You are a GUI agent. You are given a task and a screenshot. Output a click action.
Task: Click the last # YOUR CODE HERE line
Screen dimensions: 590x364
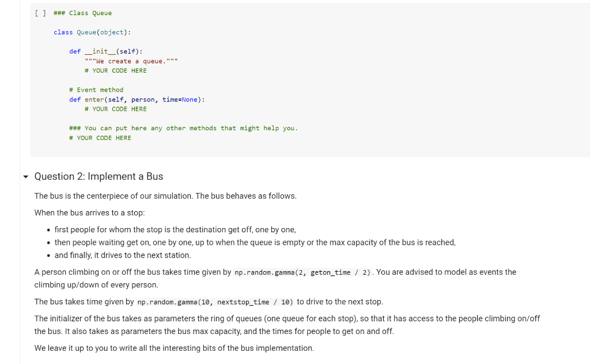[100, 138]
